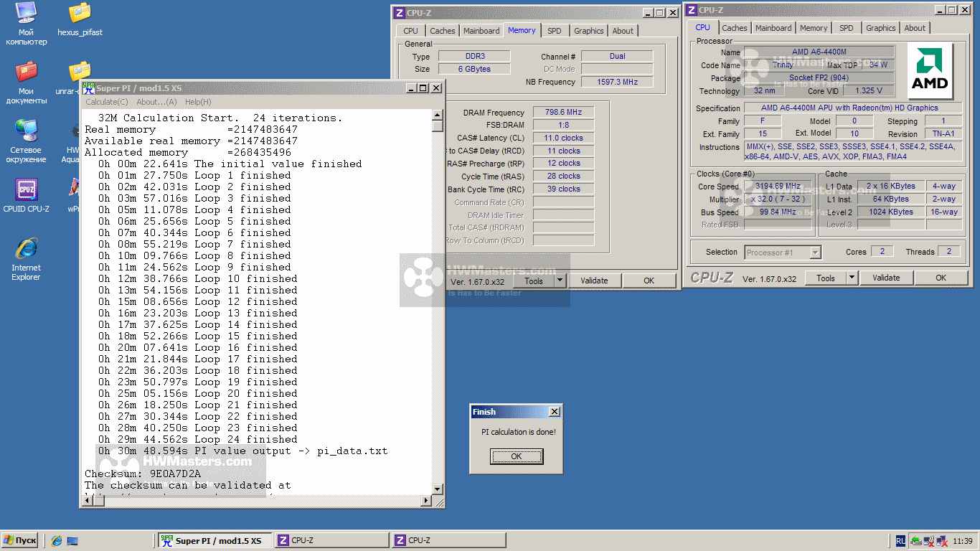This screenshot has height=551, width=980.
Task: Click the Show Desktop quick launch icon
Action: (72, 540)
